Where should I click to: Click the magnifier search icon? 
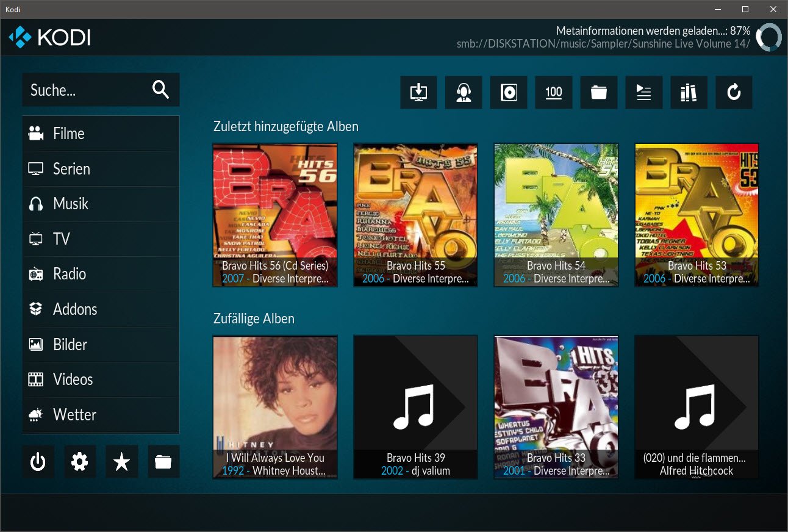[160, 90]
